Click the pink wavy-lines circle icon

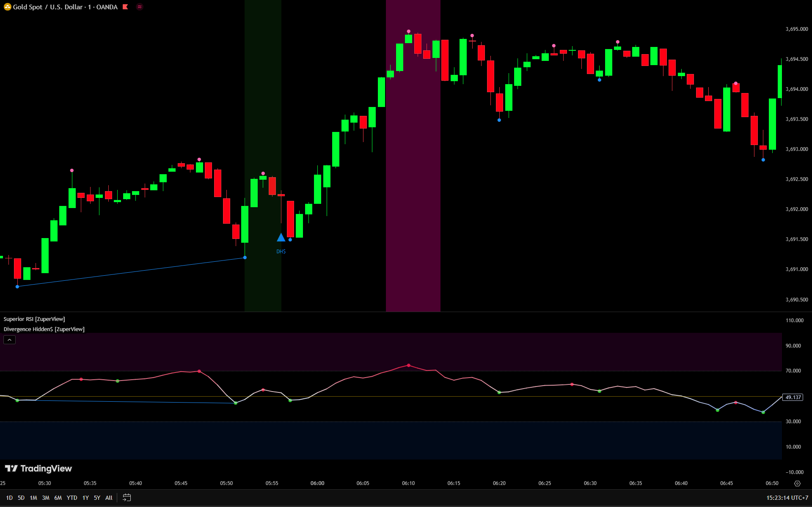coord(140,7)
